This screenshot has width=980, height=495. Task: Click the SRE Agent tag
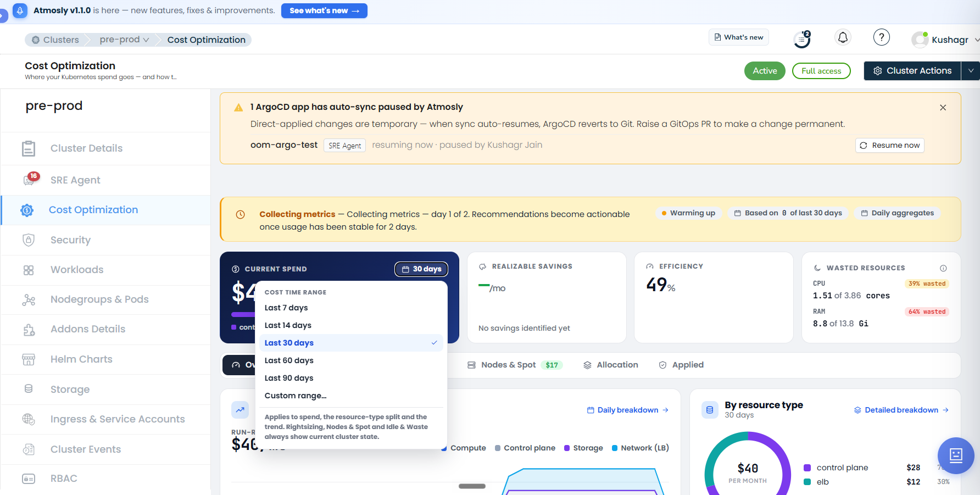coord(344,146)
